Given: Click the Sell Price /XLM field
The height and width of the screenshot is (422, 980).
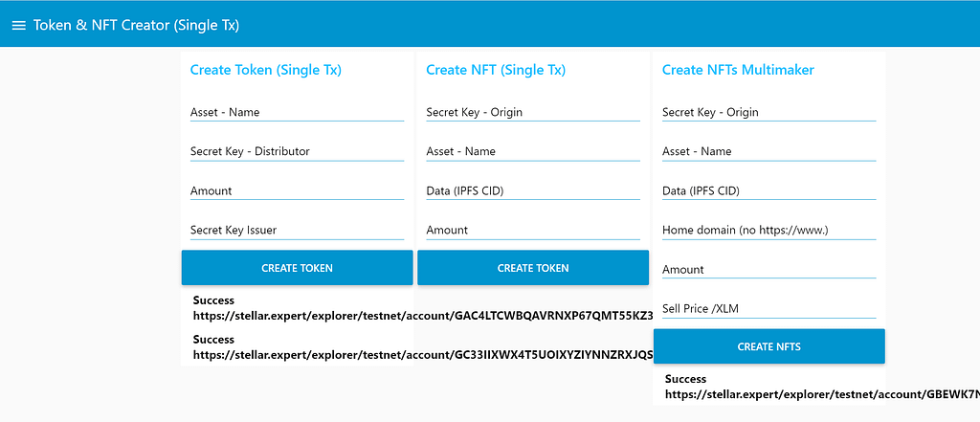Looking at the screenshot, I should pos(768,309).
